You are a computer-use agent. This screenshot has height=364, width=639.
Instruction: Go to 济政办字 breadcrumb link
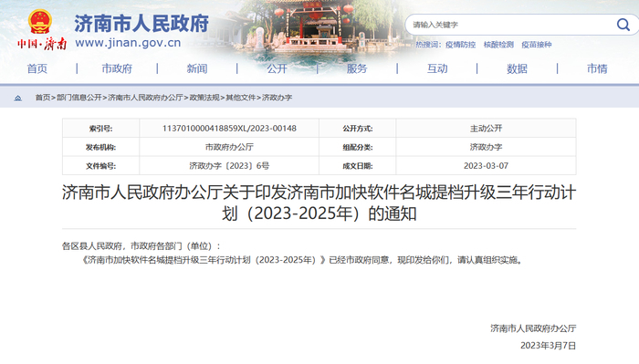click(x=278, y=98)
